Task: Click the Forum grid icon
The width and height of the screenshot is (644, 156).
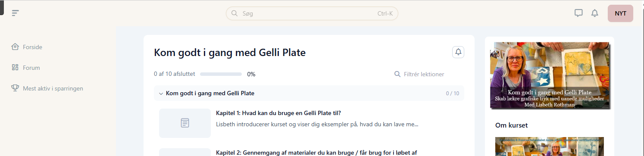Action: (16, 67)
